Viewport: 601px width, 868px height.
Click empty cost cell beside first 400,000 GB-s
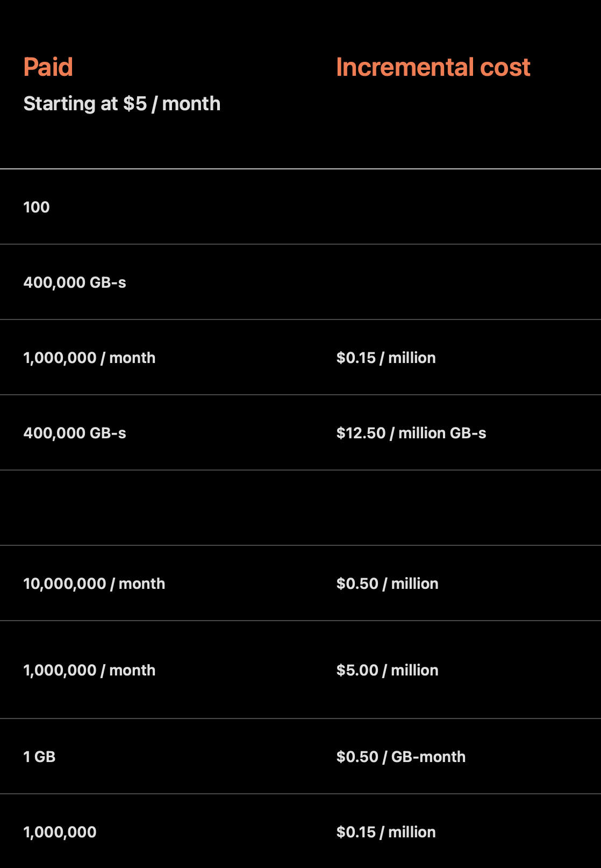click(457, 282)
